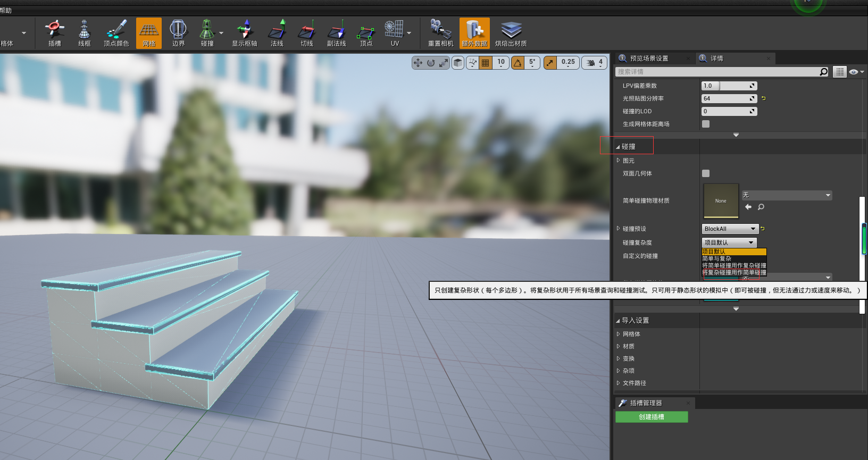This screenshot has width=868, height=460.
Task: Show 法线 normals
Action: (277, 33)
